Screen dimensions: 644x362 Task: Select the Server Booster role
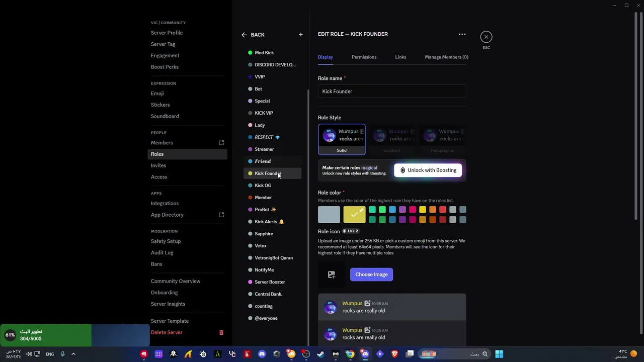point(272,282)
